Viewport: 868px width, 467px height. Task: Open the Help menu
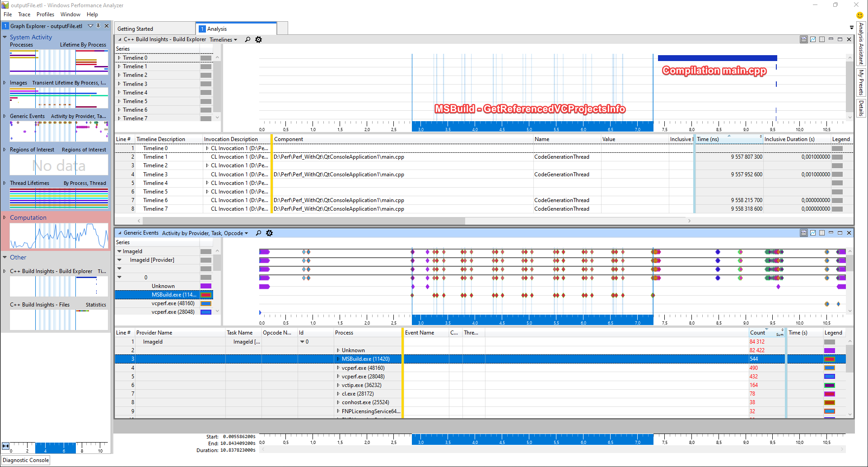(92, 14)
